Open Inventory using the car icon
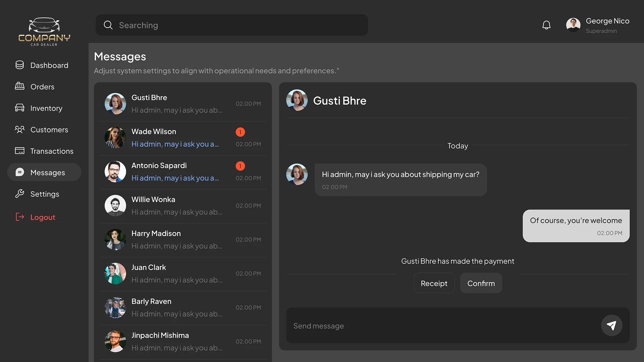The width and height of the screenshot is (644, 362). tap(20, 108)
